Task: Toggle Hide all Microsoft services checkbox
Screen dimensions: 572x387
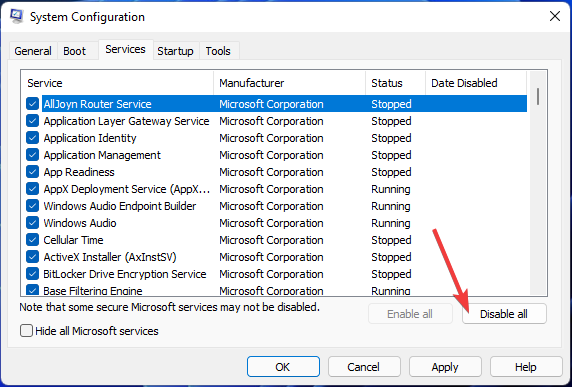Action: coord(26,331)
